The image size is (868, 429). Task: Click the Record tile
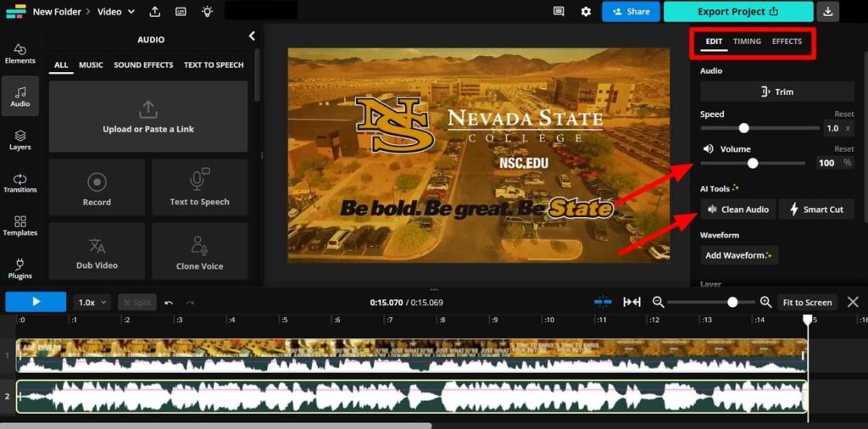(x=97, y=187)
